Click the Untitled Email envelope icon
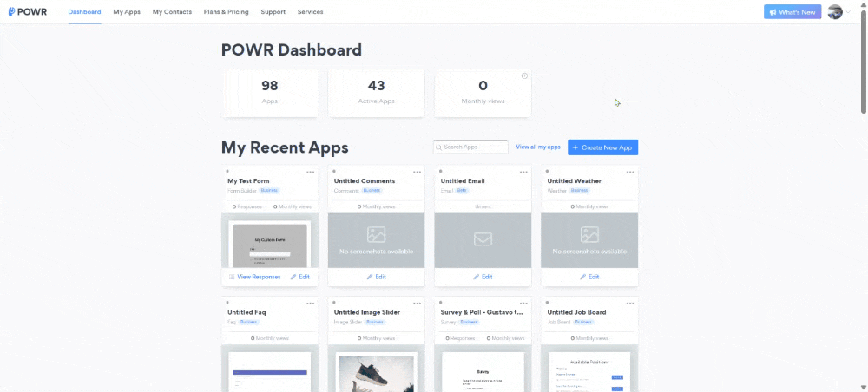The width and height of the screenshot is (868, 392). click(x=483, y=238)
